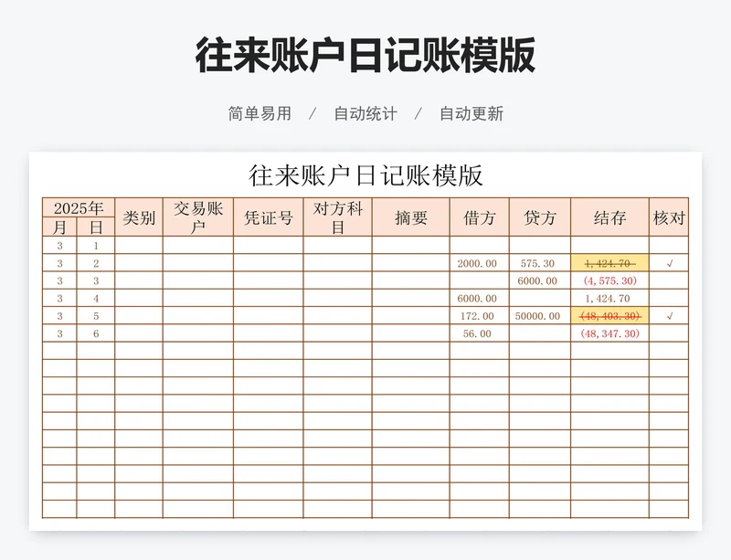Select the 摘要 column header
The height and width of the screenshot is (560, 731).
(410, 217)
